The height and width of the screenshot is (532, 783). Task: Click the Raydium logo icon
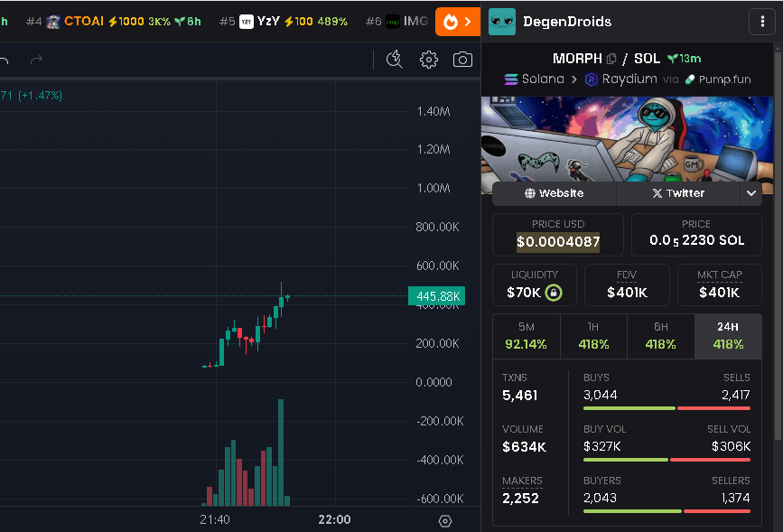[592, 79]
